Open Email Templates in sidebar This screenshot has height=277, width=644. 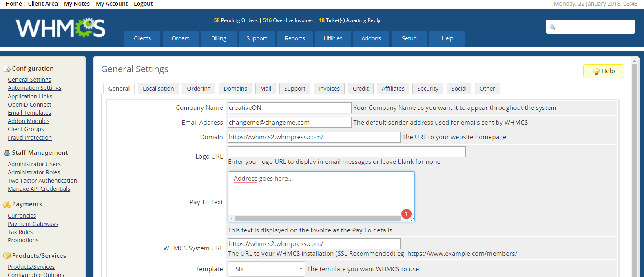point(29,113)
